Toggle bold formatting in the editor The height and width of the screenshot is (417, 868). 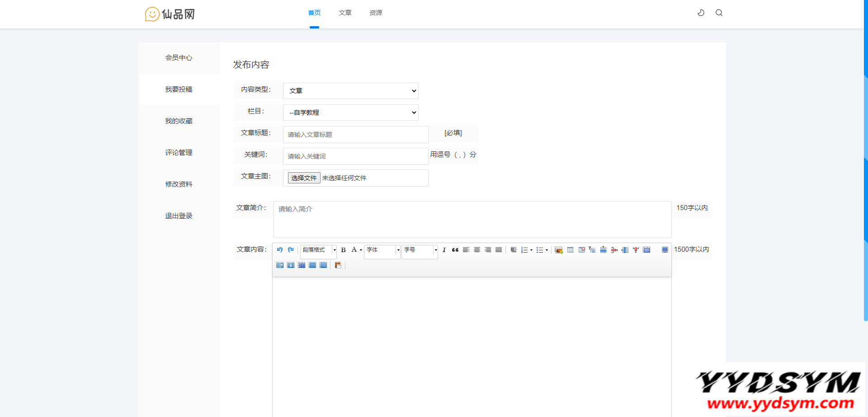(343, 250)
